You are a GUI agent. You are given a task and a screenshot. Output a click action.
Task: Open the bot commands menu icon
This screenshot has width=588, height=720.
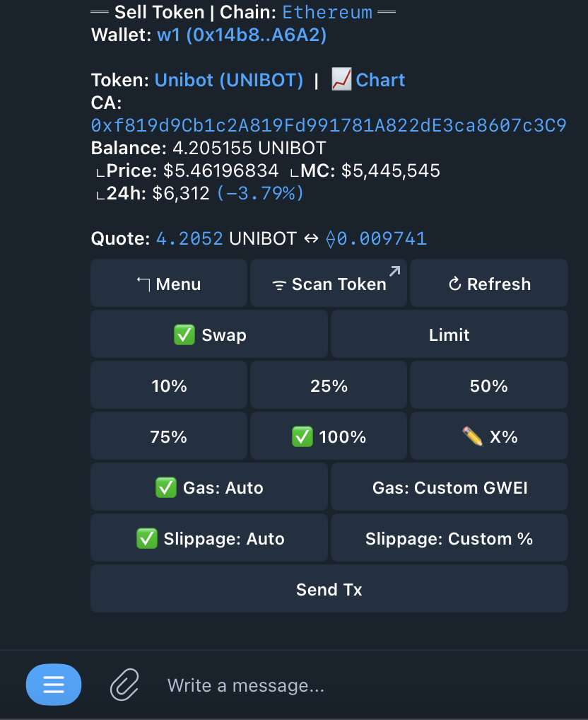[54, 685]
